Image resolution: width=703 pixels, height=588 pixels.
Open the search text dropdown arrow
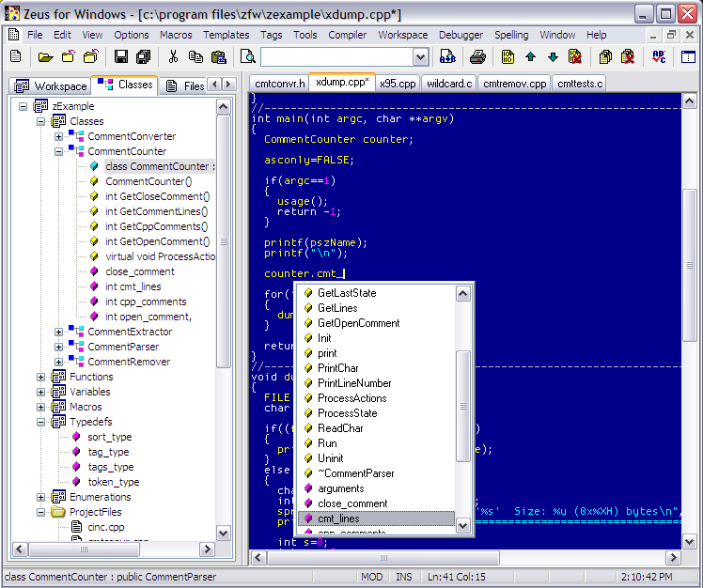coord(420,57)
